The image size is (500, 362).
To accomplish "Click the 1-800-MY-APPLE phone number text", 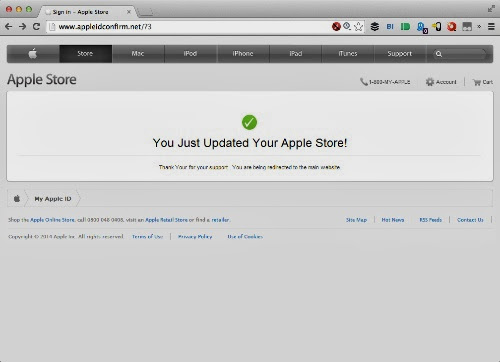I will pos(389,82).
